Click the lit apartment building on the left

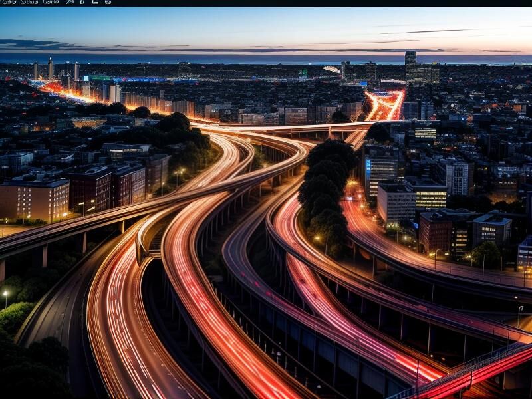tap(35, 199)
